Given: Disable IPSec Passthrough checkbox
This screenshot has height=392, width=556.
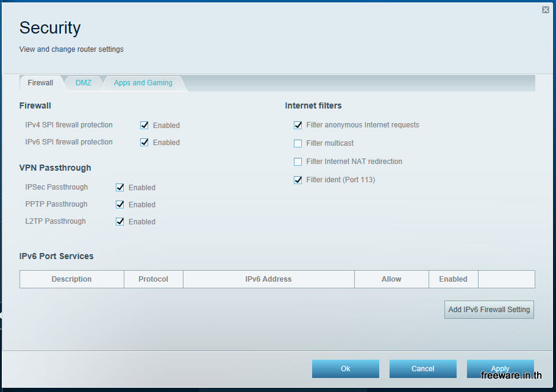Looking at the screenshot, I should 120,188.
